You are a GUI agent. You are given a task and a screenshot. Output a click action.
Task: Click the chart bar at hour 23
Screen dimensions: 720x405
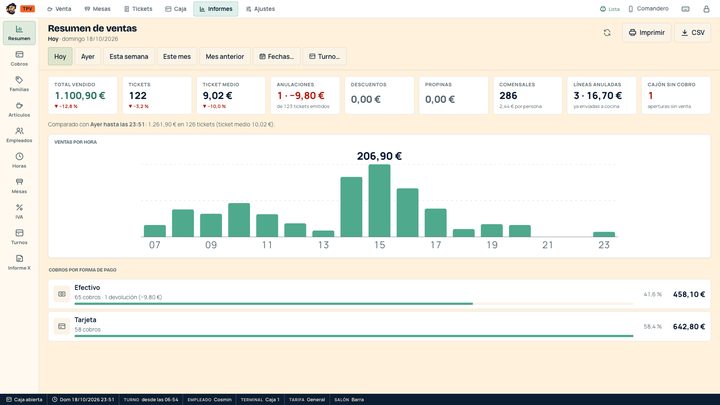tap(604, 234)
